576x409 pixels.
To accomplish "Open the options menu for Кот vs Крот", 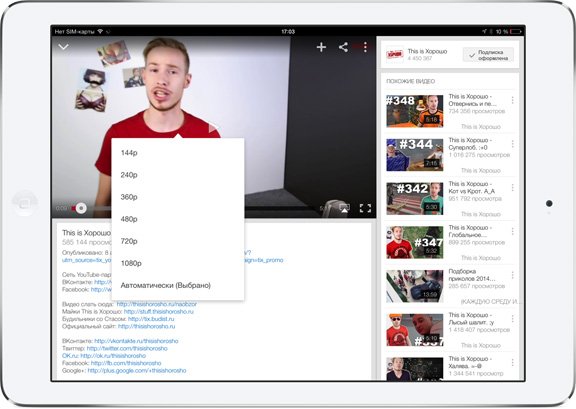I will (512, 188).
